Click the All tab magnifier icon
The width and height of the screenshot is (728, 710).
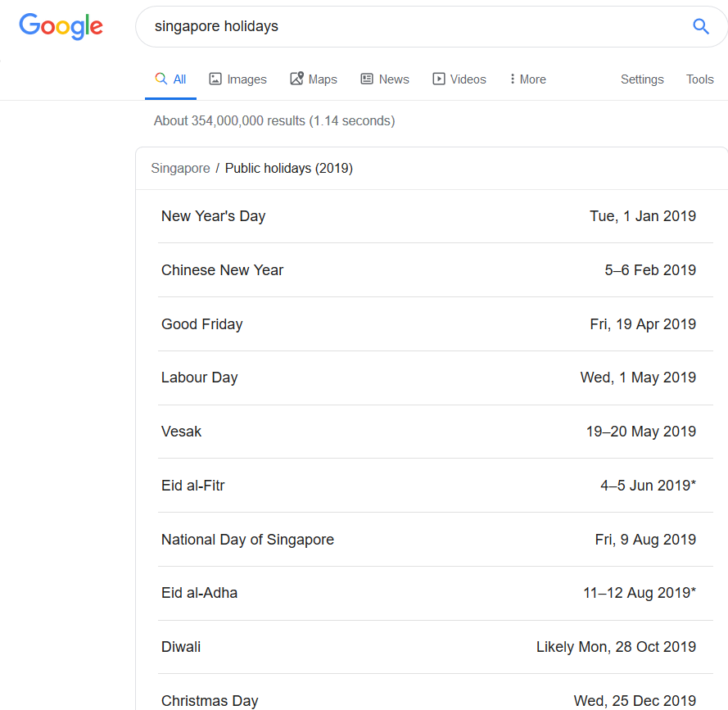click(161, 79)
